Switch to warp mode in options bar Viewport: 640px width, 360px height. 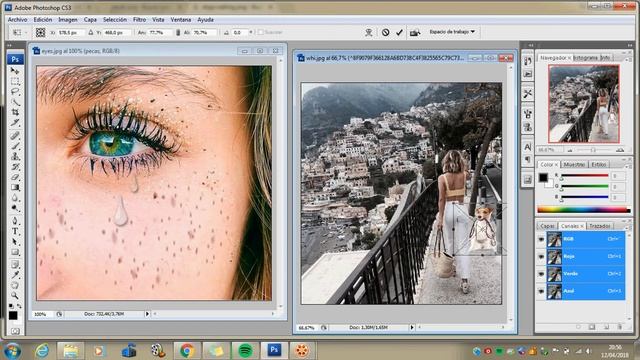click(x=369, y=32)
